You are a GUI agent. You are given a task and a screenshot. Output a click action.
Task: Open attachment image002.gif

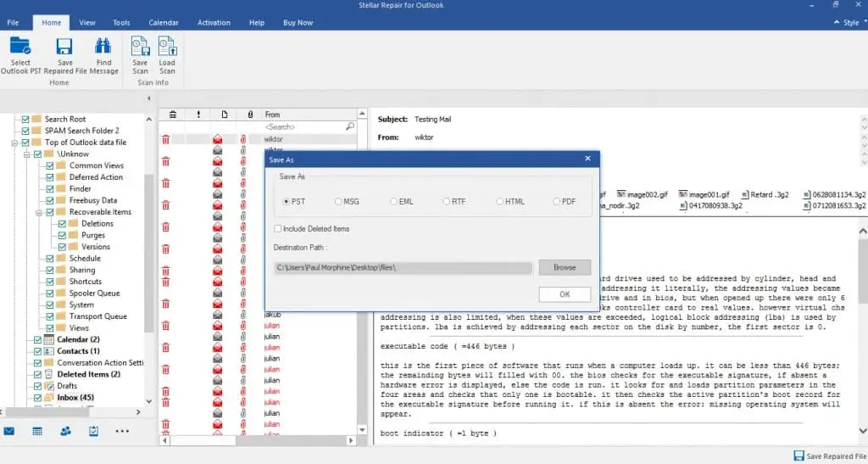point(643,194)
